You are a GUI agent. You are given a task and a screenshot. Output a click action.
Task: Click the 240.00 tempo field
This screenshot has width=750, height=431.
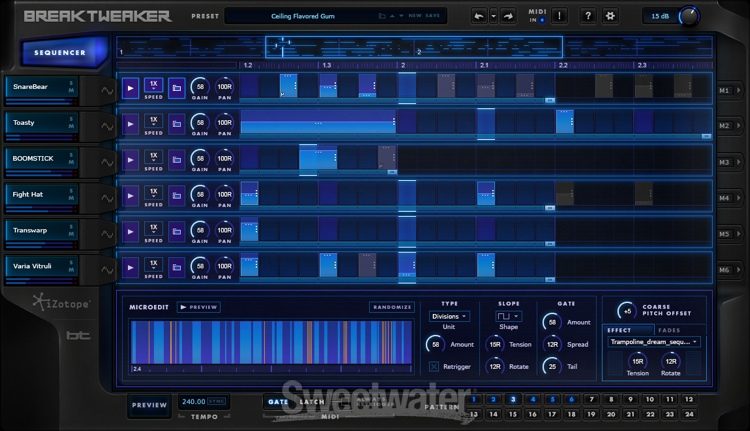point(194,401)
